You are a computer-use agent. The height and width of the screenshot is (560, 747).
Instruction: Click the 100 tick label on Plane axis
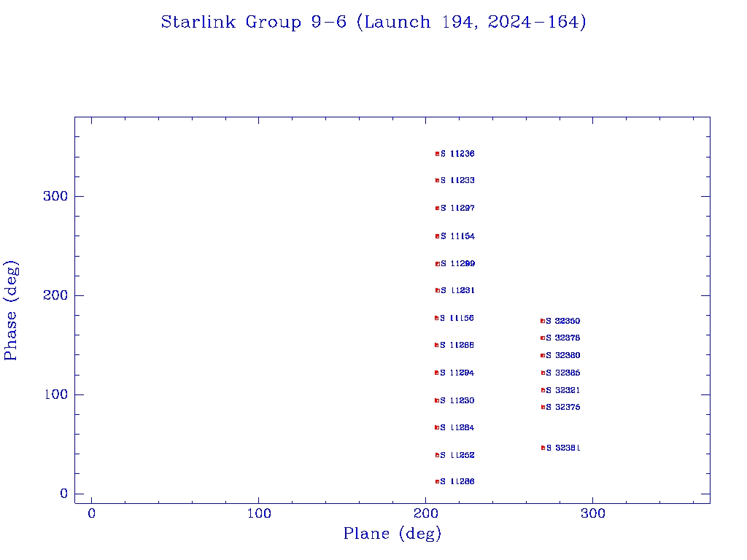[x=259, y=513]
